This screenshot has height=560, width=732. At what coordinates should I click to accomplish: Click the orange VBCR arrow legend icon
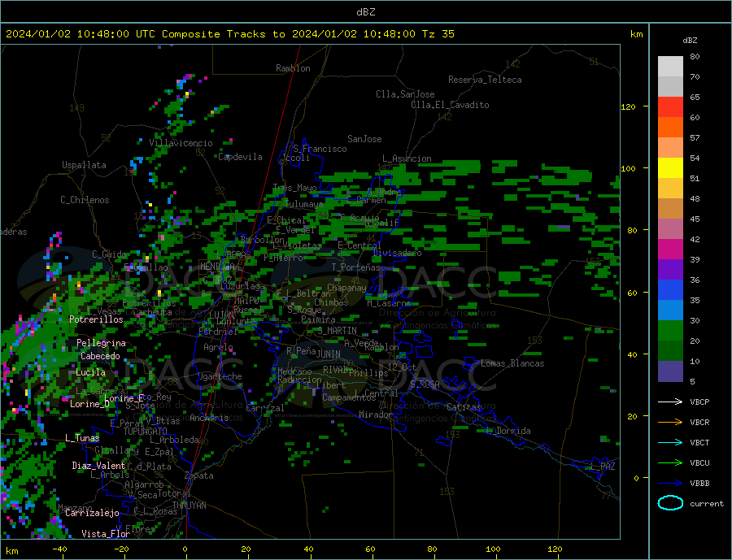pos(670,422)
